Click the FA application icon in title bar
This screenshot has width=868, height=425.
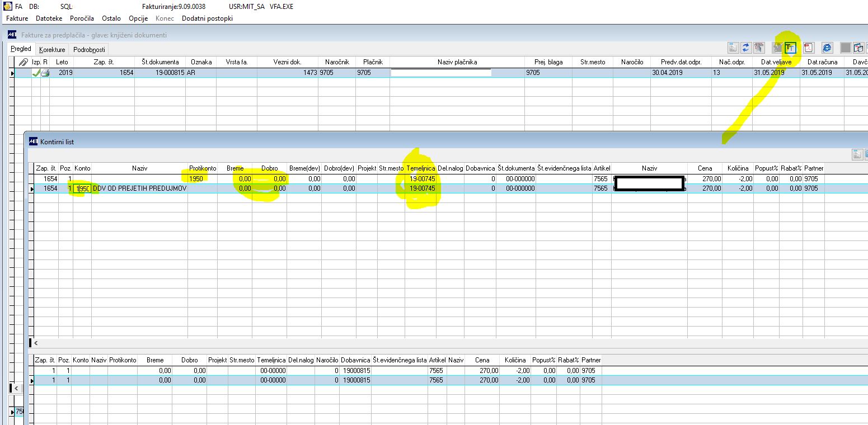coord(7,7)
